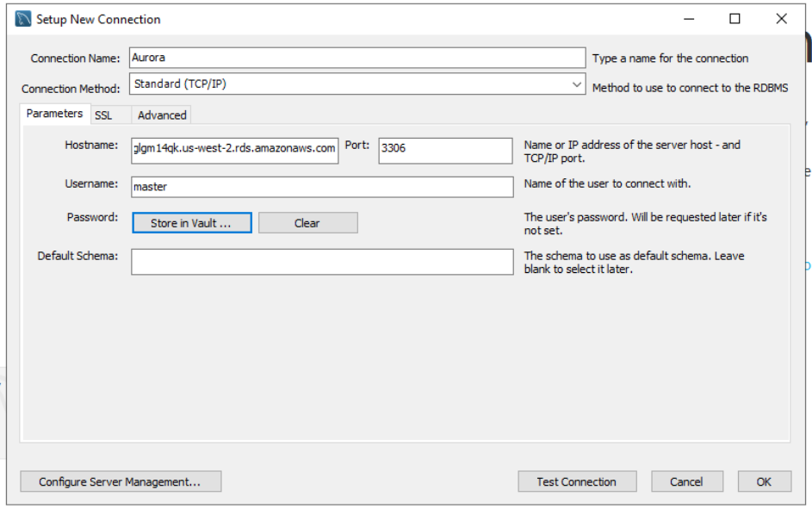Click the Store in Vault button
Viewport: 812px width, 515px height.
[x=192, y=223]
